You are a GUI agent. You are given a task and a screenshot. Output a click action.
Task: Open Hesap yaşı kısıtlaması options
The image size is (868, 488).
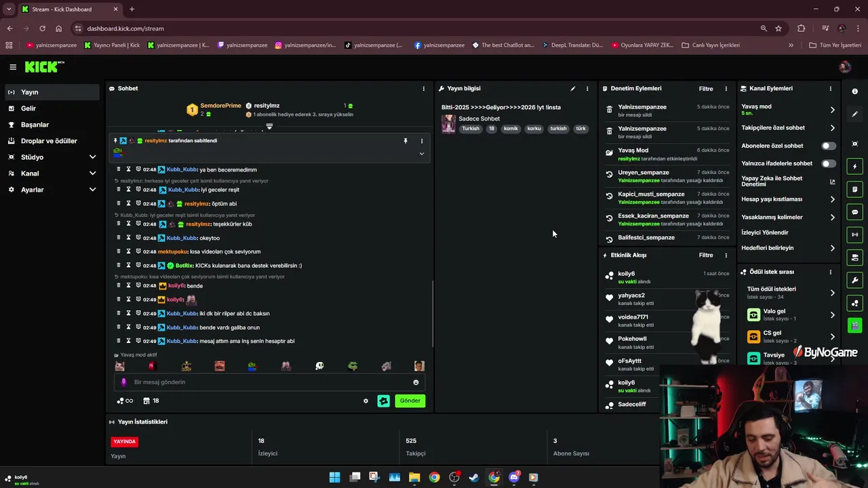(833, 199)
